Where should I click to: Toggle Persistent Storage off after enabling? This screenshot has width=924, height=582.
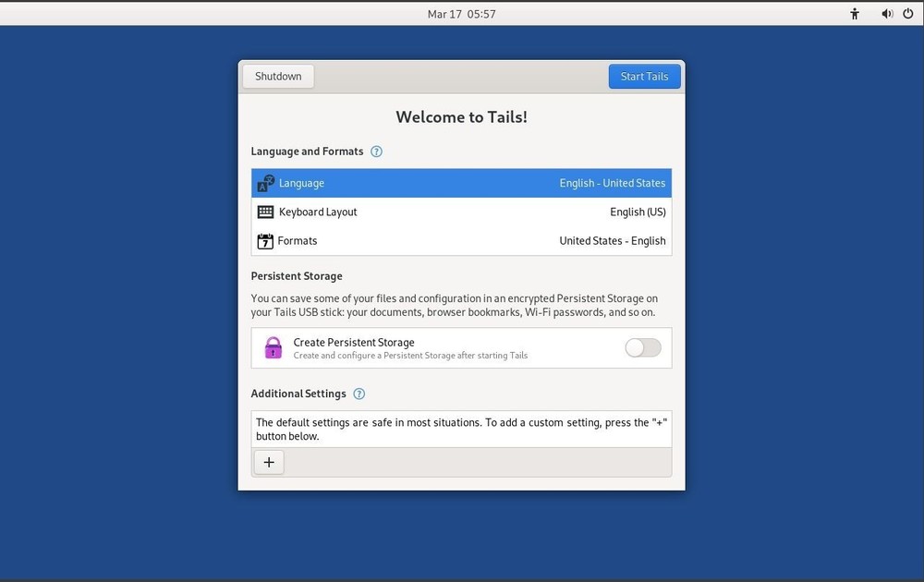click(642, 346)
